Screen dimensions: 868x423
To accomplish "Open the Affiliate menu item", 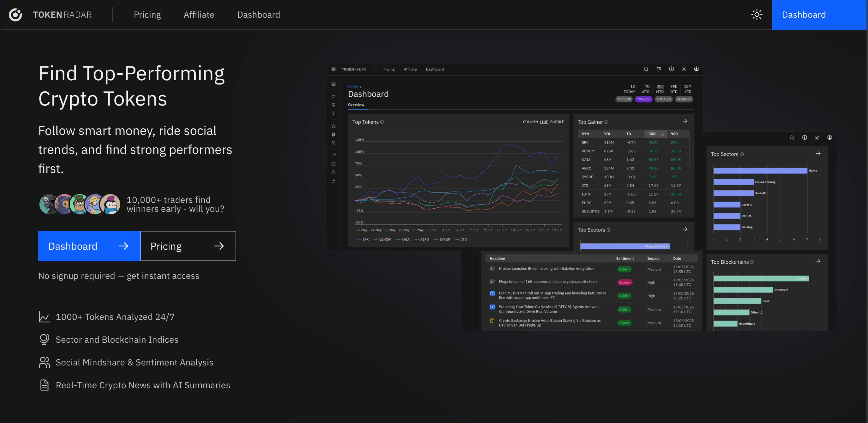I will (x=199, y=15).
